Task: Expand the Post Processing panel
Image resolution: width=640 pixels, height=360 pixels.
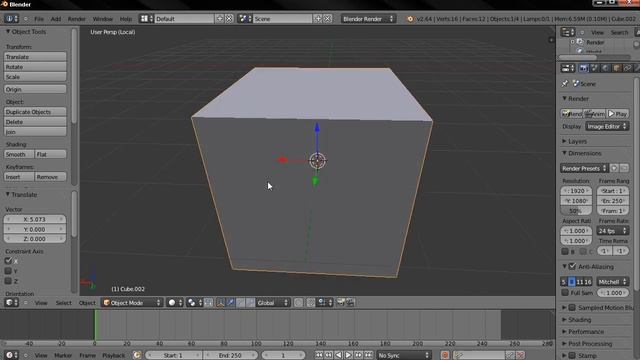Action: click(x=587, y=344)
